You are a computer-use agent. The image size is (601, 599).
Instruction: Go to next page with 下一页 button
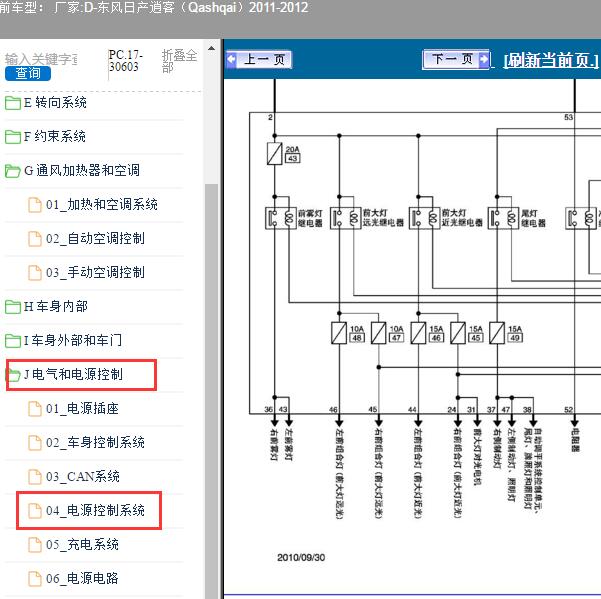click(x=456, y=59)
